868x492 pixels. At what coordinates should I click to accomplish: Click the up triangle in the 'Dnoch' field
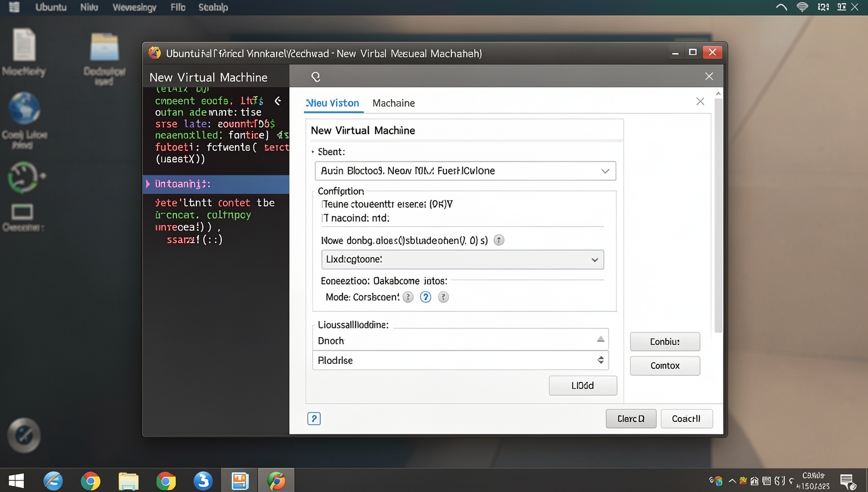click(x=601, y=339)
